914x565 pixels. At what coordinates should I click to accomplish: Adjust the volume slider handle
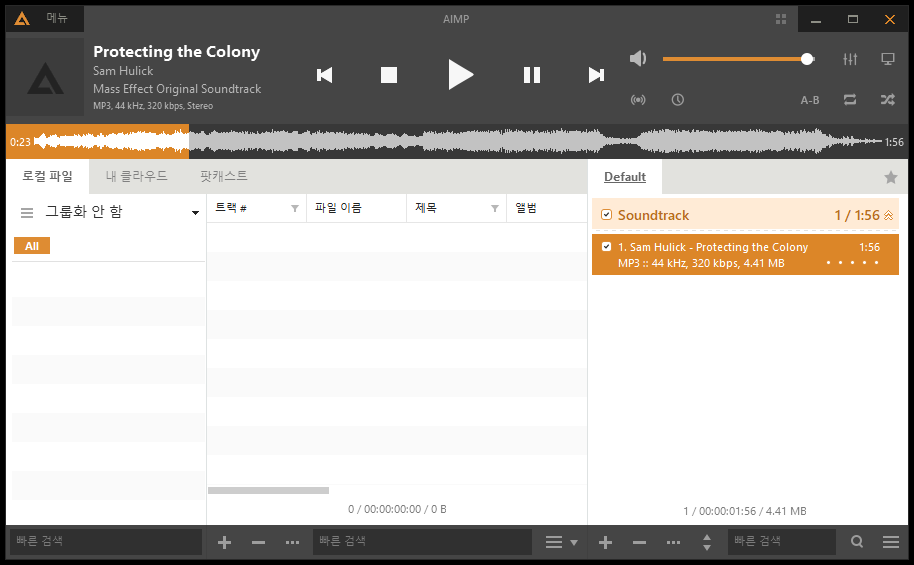click(x=807, y=59)
